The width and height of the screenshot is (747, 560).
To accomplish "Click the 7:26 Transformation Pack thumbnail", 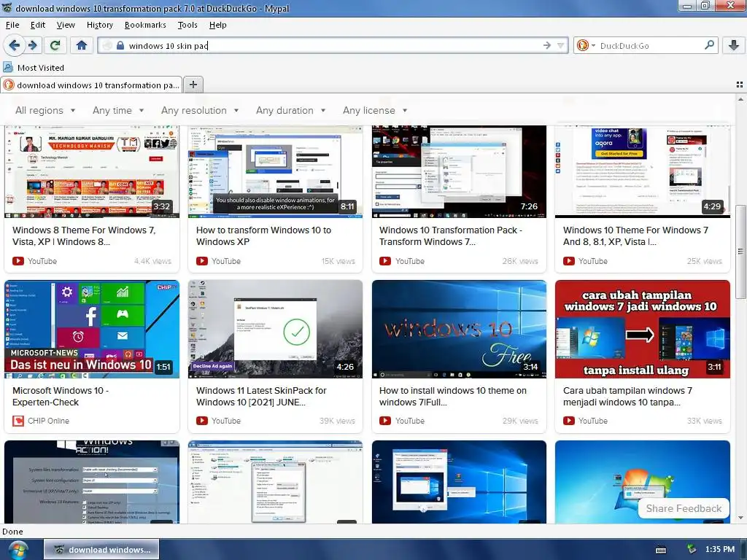I will [x=460, y=171].
